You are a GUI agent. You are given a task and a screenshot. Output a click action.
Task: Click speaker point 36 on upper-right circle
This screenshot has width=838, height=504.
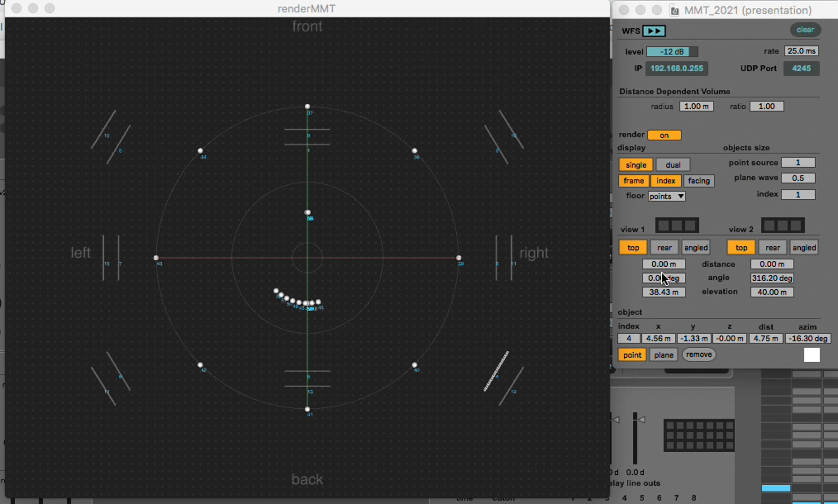[414, 151]
